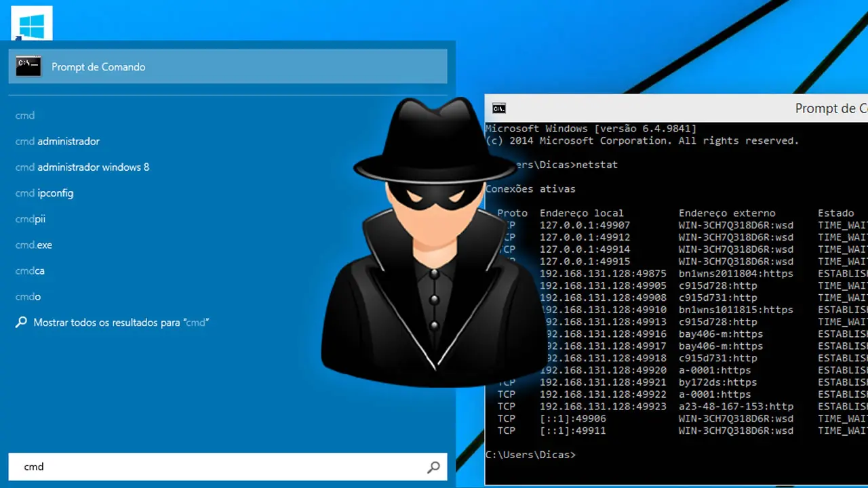The image size is (868, 488).
Task: Pick the "cmd administrador windows 8" suggestion
Action: pos(82,167)
